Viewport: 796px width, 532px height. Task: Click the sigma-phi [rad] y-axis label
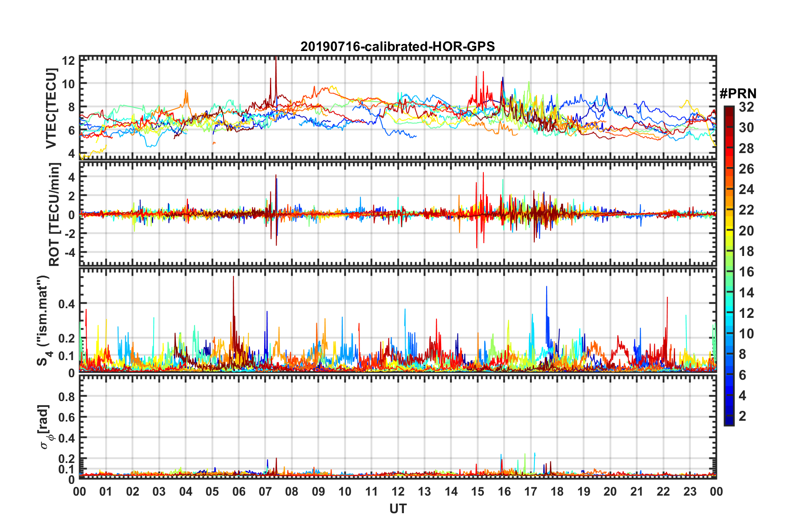click(45, 427)
